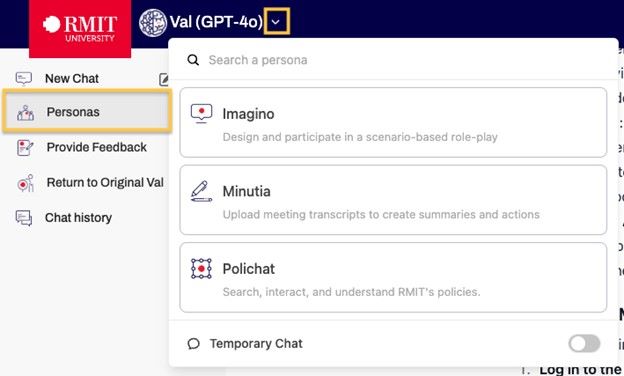This screenshot has width=624, height=376.
Task: Choose the Minutia persona card
Action: (x=393, y=200)
